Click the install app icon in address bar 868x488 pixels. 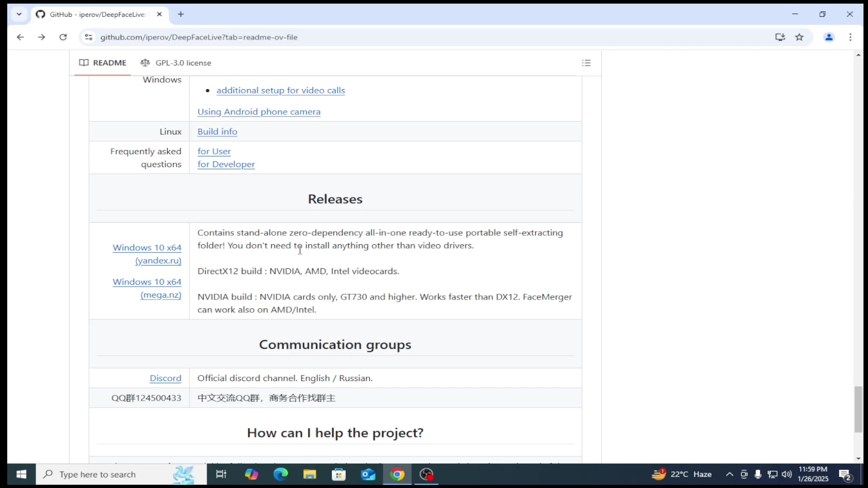[780, 37]
